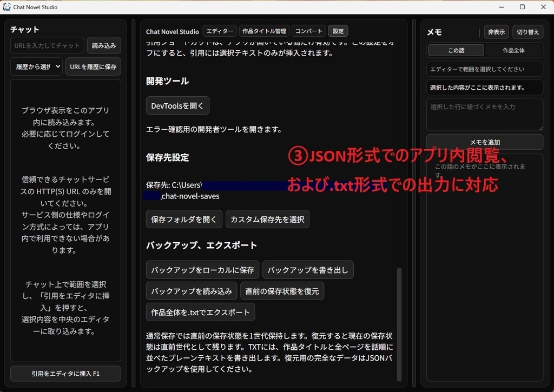554x392 pixels.
Task: Open the 履歴から選択 dropdown
Action: pos(36,67)
